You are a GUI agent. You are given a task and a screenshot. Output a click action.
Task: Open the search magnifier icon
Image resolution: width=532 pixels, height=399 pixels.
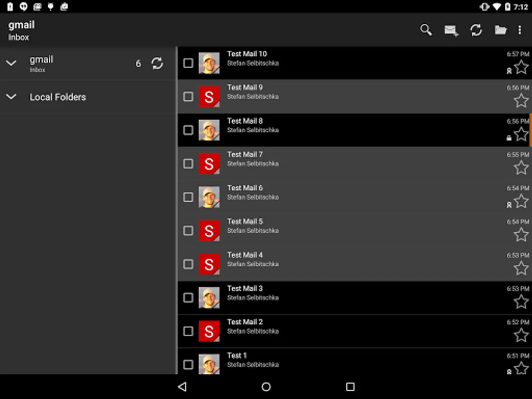tap(426, 30)
